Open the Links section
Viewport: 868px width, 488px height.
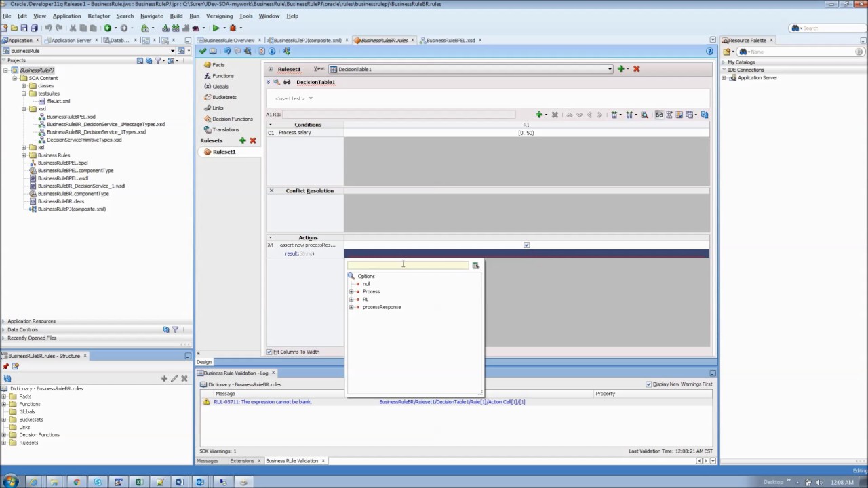[218, 108]
